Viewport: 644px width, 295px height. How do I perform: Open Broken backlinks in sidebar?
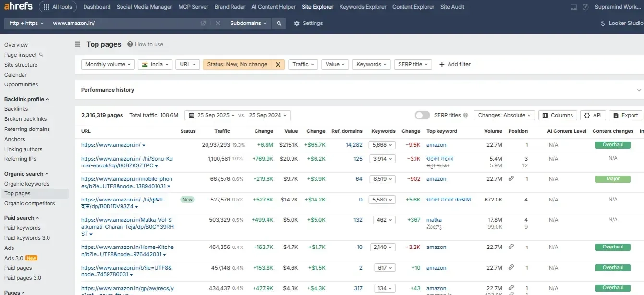(x=25, y=119)
